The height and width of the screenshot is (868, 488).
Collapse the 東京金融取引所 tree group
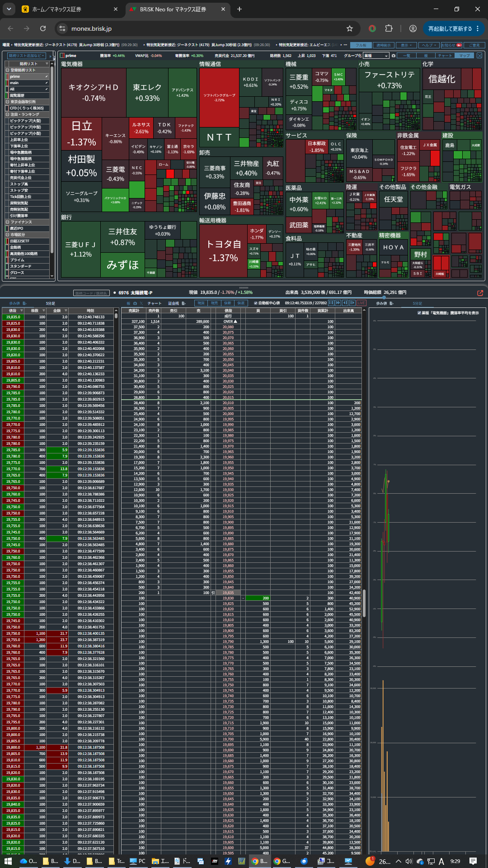(x=7, y=102)
